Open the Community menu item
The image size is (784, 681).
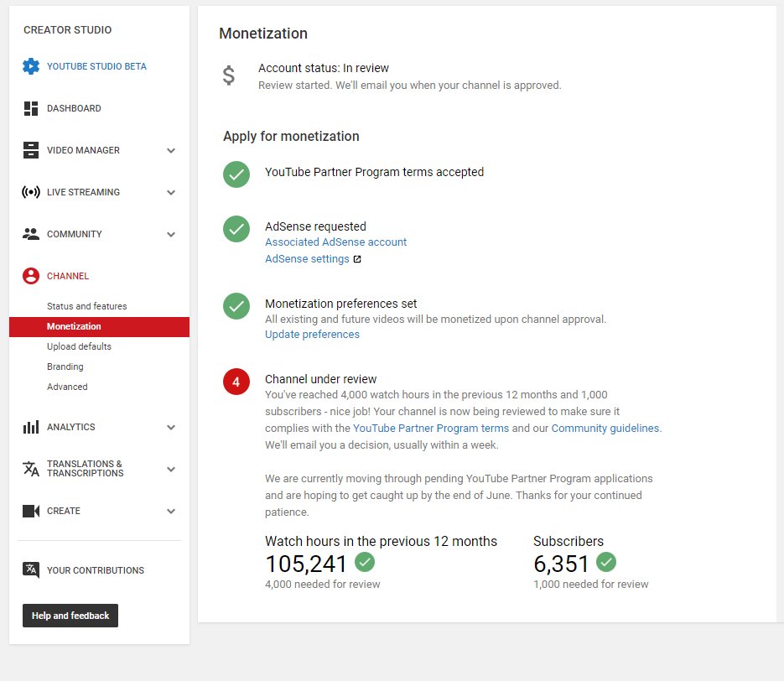click(x=75, y=234)
